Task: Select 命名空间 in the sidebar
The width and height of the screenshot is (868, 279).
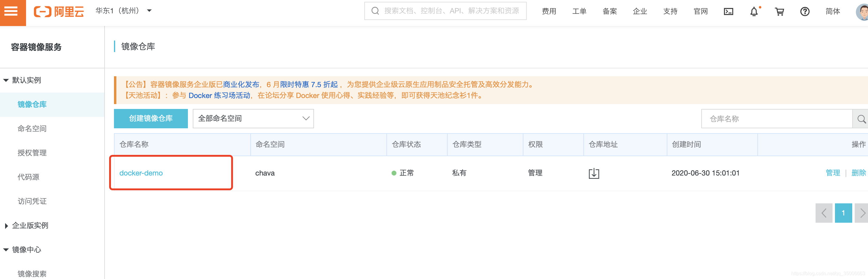Action: (32, 129)
